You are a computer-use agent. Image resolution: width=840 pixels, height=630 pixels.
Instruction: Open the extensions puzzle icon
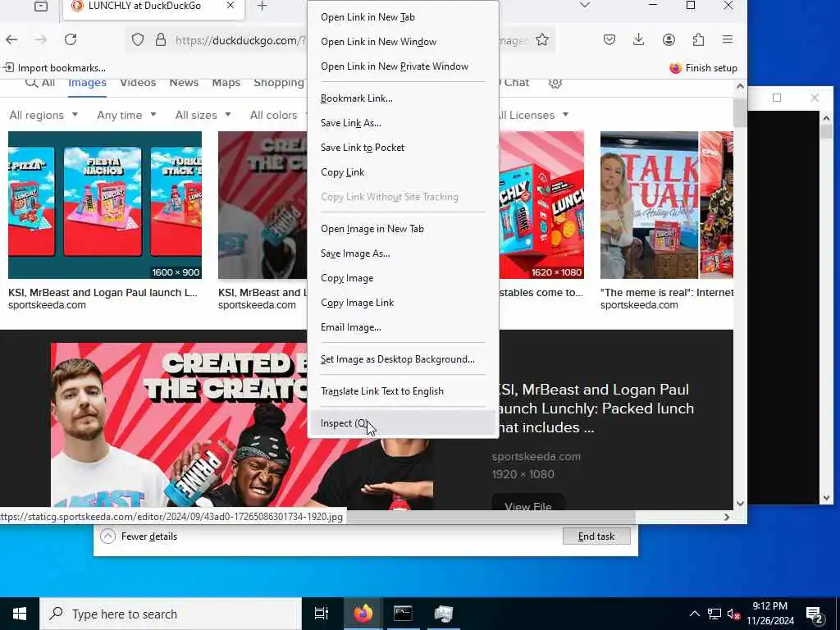pyautogui.click(x=698, y=39)
